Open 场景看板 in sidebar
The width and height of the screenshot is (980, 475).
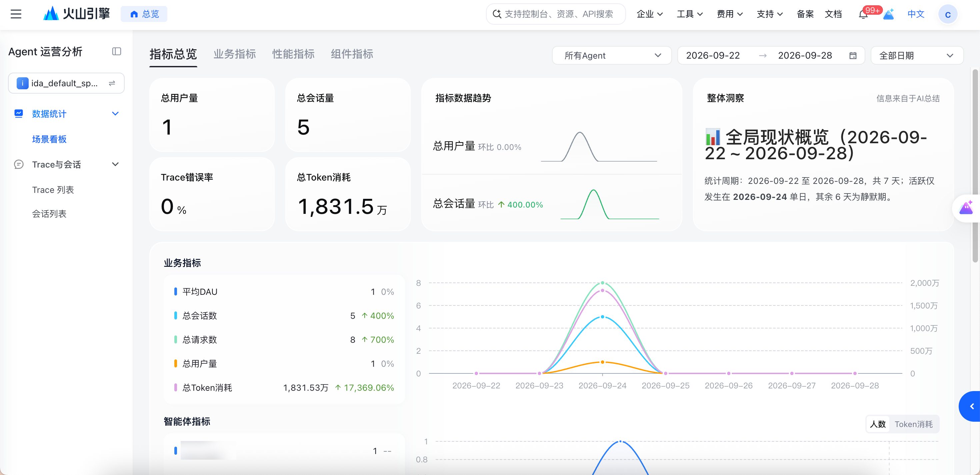coord(49,139)
